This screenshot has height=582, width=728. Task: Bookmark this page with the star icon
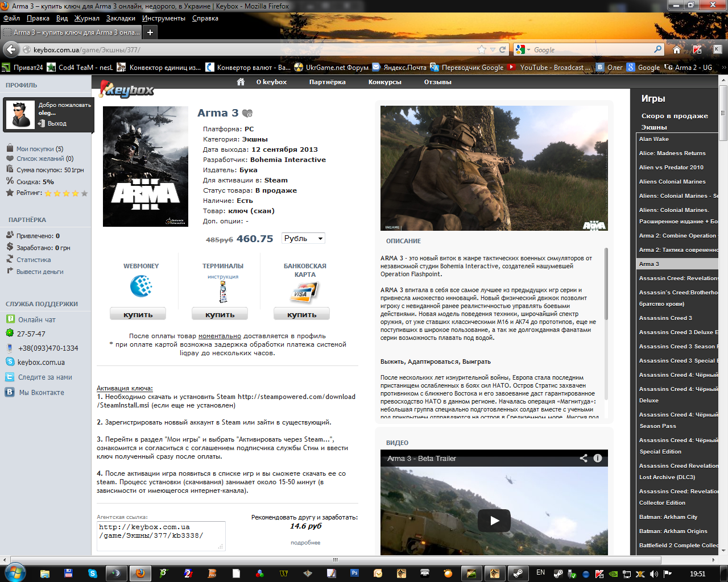click(482, 49)
